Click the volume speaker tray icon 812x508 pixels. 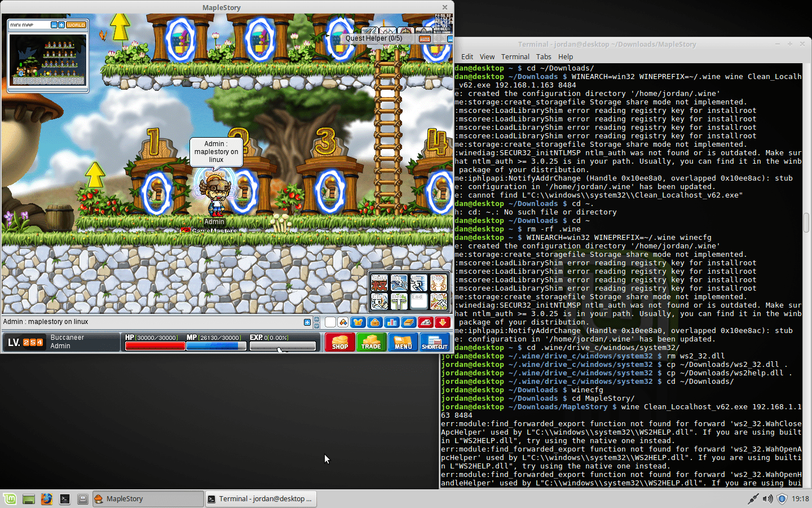tap(767, 499)
